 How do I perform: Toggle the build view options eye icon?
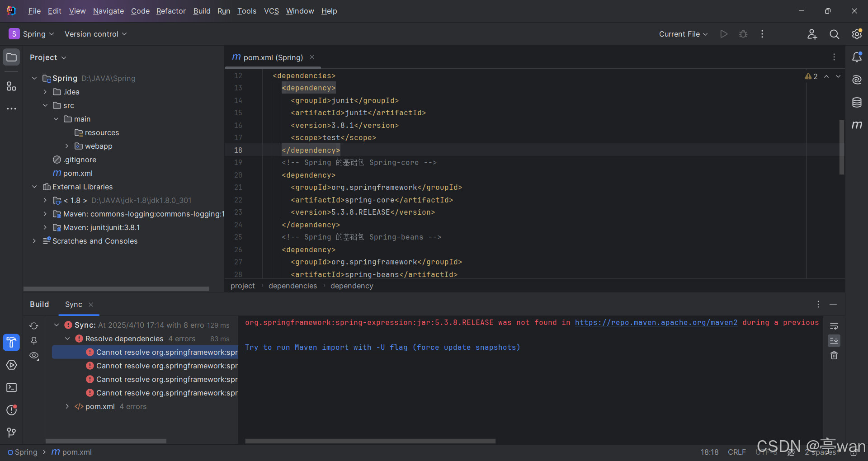pyautogui.click(x=34, y=356)
